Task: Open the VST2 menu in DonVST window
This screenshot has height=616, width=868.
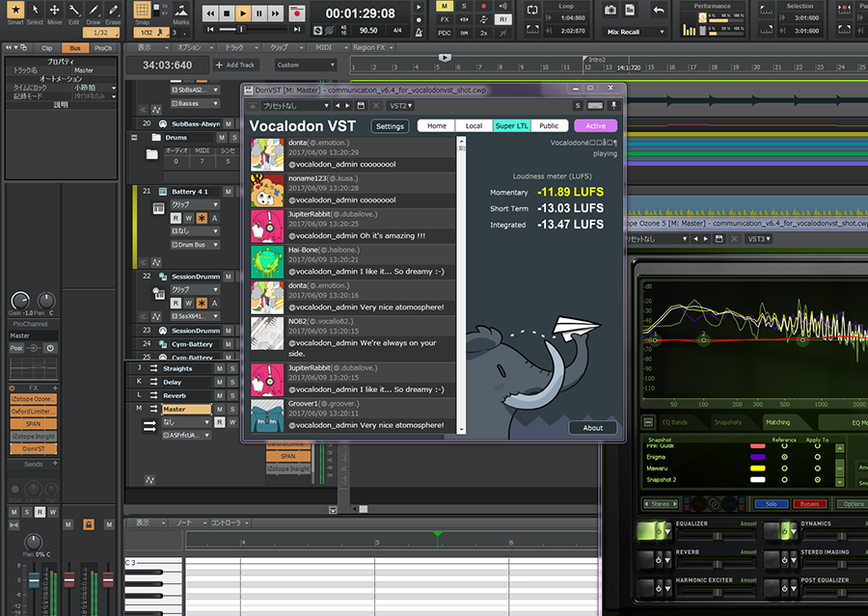Action: [x=401, y=106]
